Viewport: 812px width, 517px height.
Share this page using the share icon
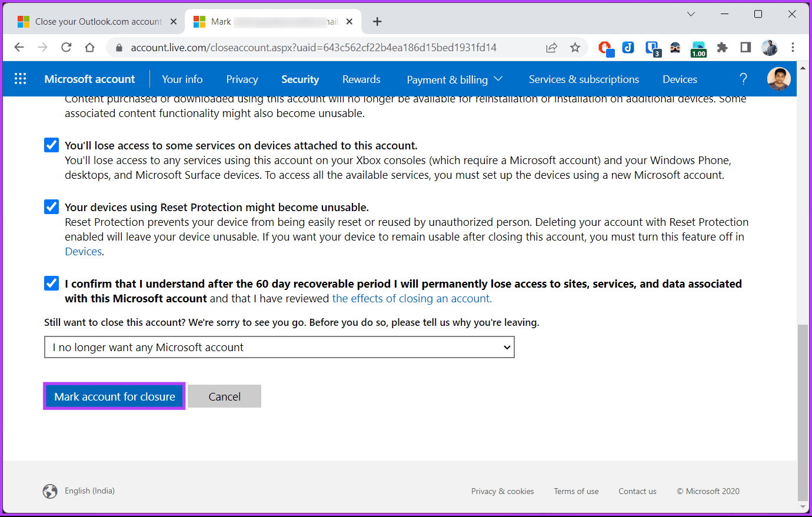(x=551, y=48)
